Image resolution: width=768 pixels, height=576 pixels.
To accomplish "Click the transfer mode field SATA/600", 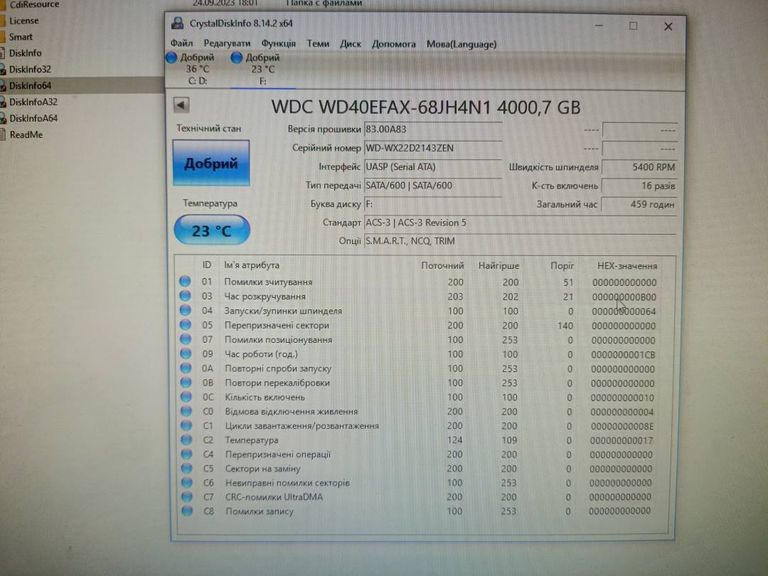I will click(x=433, y=185).
